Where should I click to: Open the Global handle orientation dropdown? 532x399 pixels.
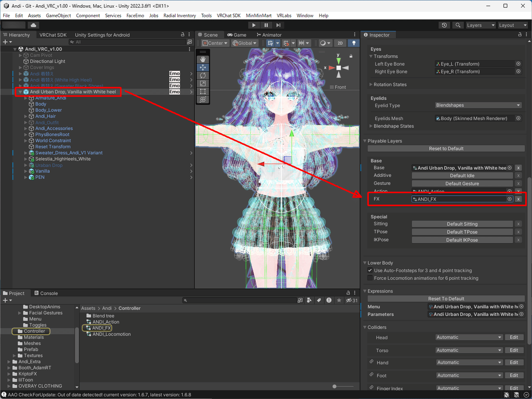245,43
